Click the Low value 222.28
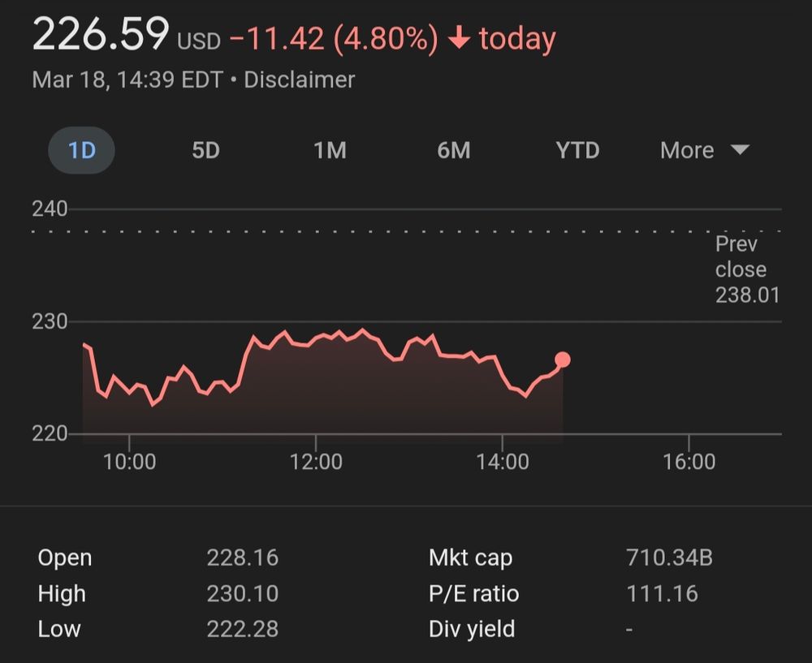812x663 pixels. click(242, 629)
